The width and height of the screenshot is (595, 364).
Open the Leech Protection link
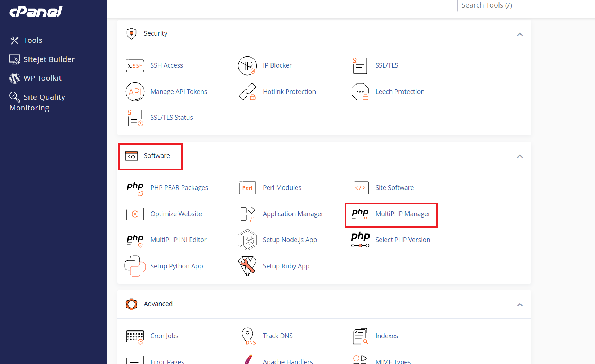coord(400,92)
